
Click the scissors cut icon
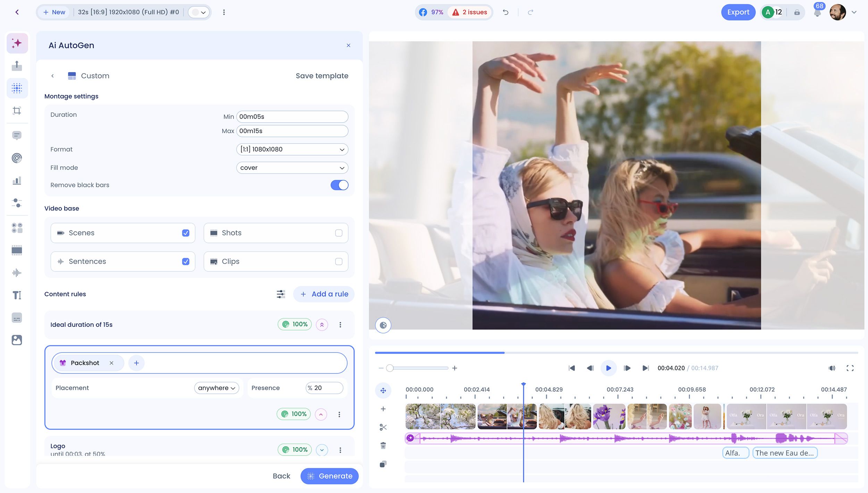(383, 427)
